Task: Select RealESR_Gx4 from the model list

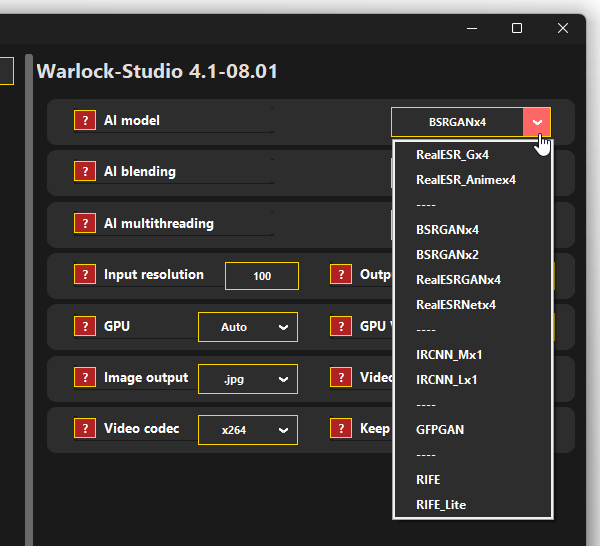Action: [x=452, y=154]
